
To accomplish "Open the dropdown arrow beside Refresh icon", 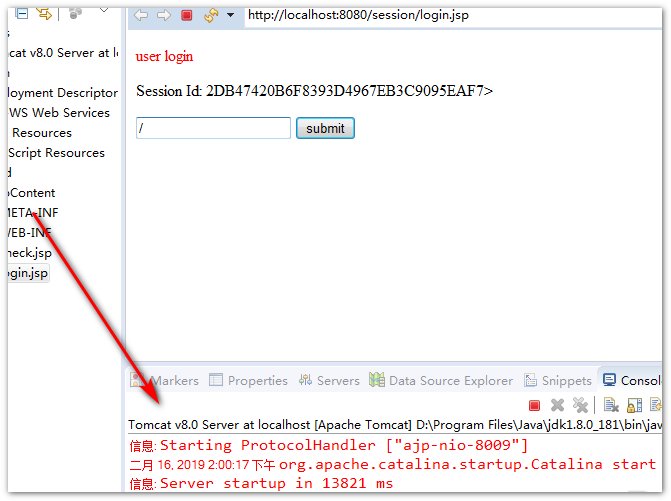I will click(231, 15).
